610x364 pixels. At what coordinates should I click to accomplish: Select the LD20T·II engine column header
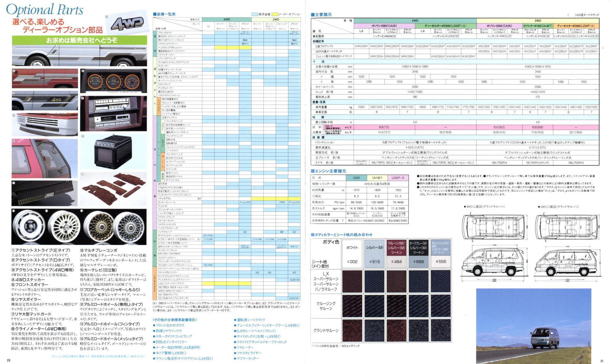click(x=398, y=177)
